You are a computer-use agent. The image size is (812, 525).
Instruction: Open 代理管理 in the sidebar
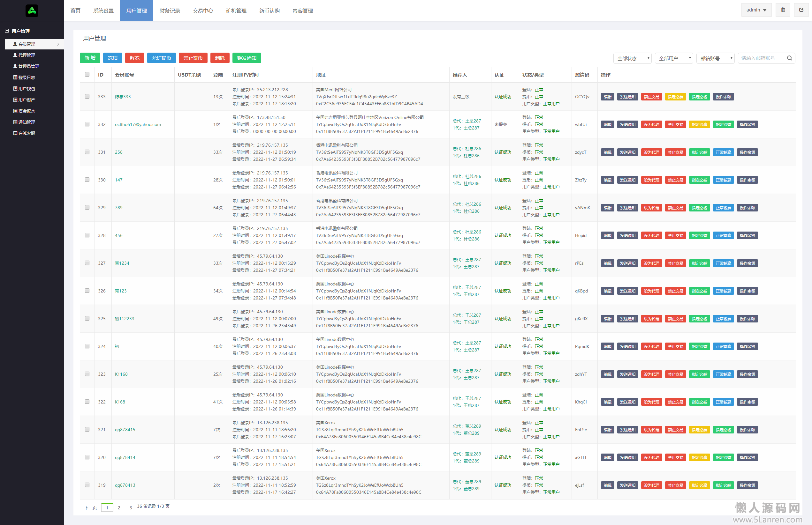click(x=27, y=55)
